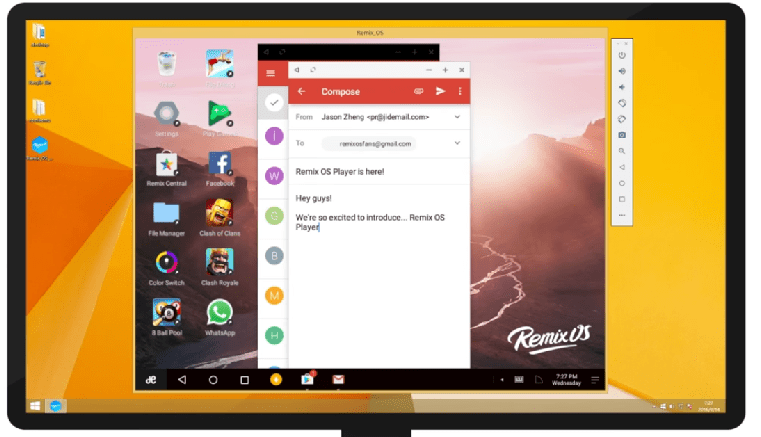This screenshot has height=437, width=761.
Task: Toggle the selected conversation checkmark avatar
Action: [x=274, y=102]
